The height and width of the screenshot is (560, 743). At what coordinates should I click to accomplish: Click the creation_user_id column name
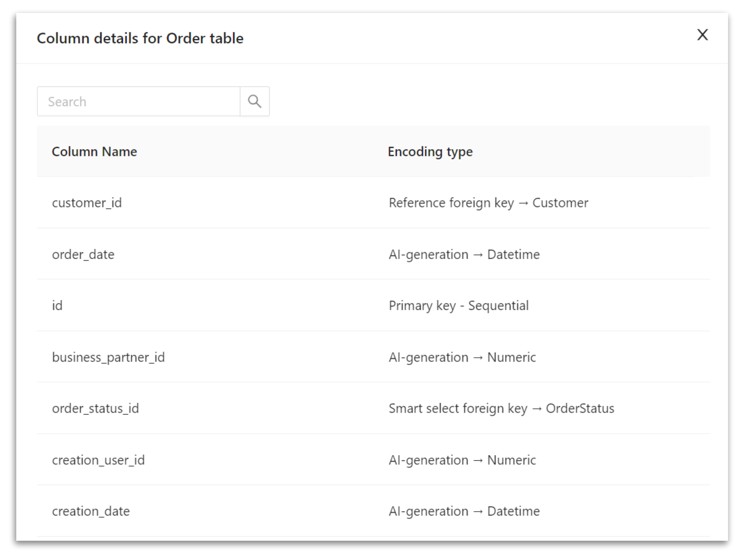click(98, 460)
